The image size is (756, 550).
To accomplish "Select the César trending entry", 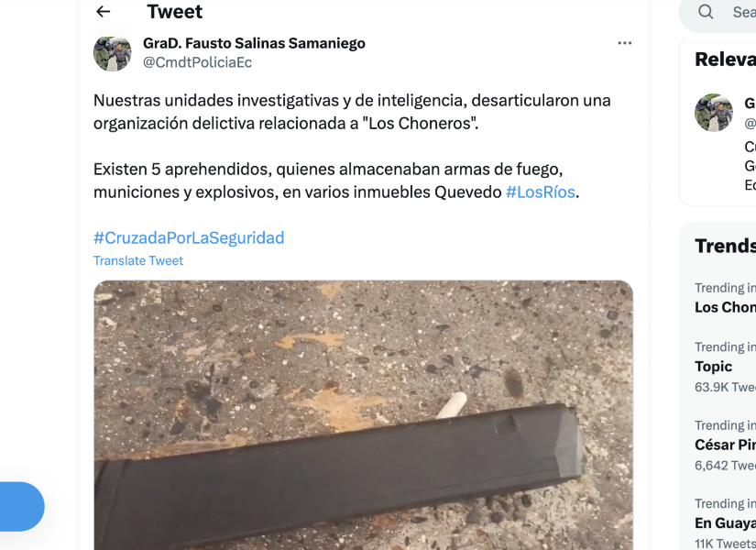I will click(725, 445).
